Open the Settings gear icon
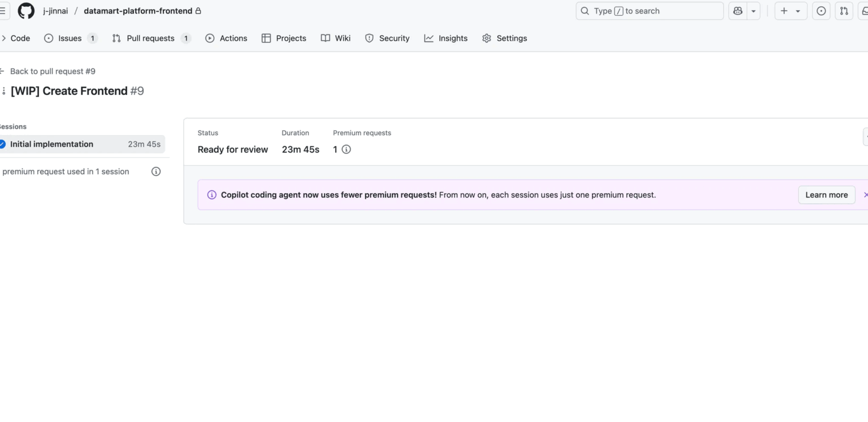Viewport: 868px width, 422px height. 486,38
